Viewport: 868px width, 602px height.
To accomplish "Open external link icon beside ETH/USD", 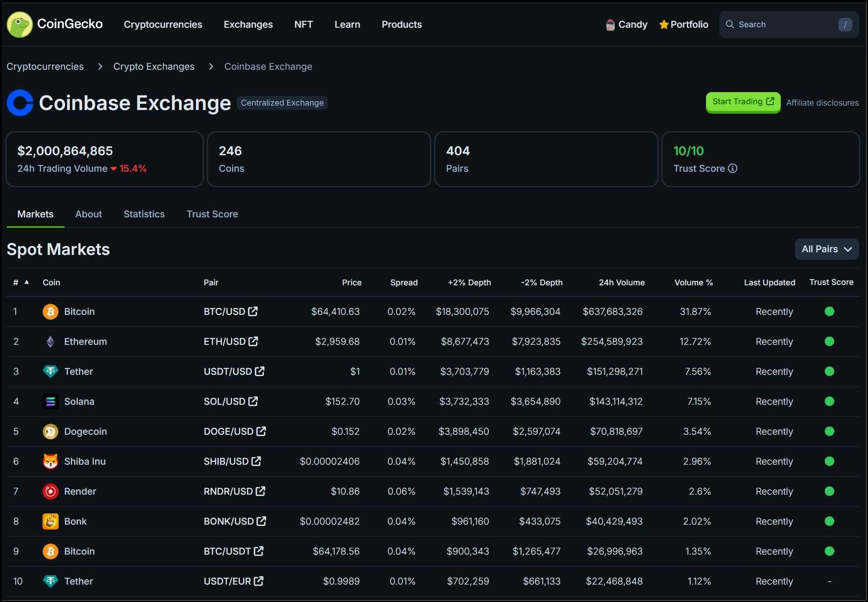I will (253, 341).
